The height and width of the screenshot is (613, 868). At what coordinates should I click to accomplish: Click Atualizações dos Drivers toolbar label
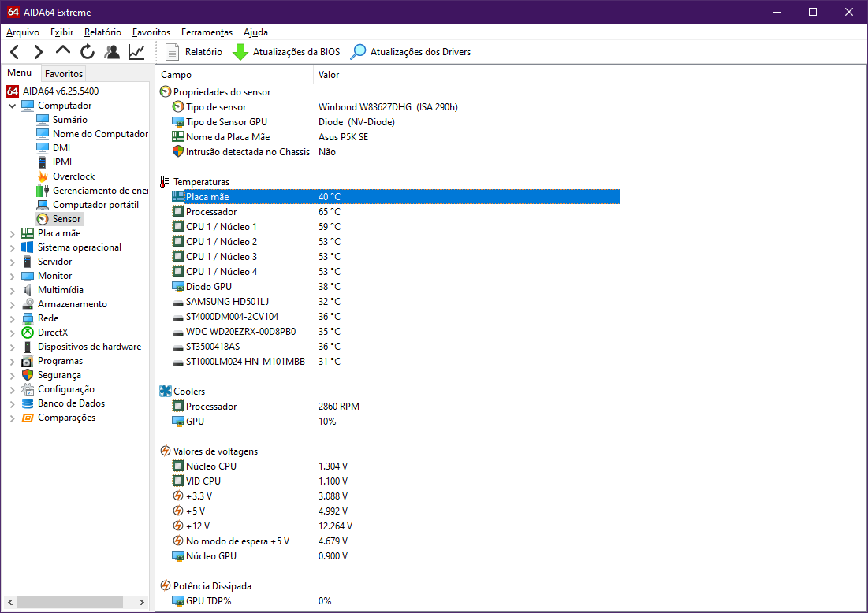[420, 52]
